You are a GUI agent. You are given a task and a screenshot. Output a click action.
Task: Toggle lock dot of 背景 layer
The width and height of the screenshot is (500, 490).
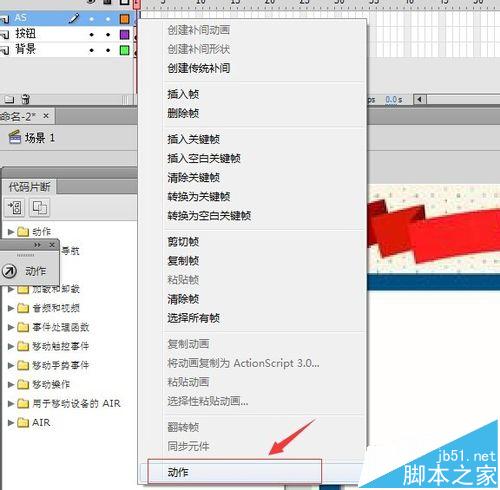click(x=108, y=50)
